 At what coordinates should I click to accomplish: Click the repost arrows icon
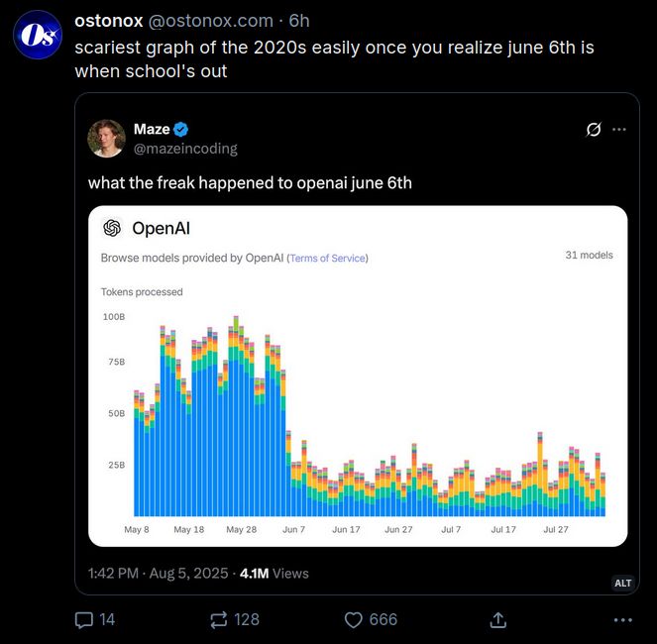click(x=219, y=619)
